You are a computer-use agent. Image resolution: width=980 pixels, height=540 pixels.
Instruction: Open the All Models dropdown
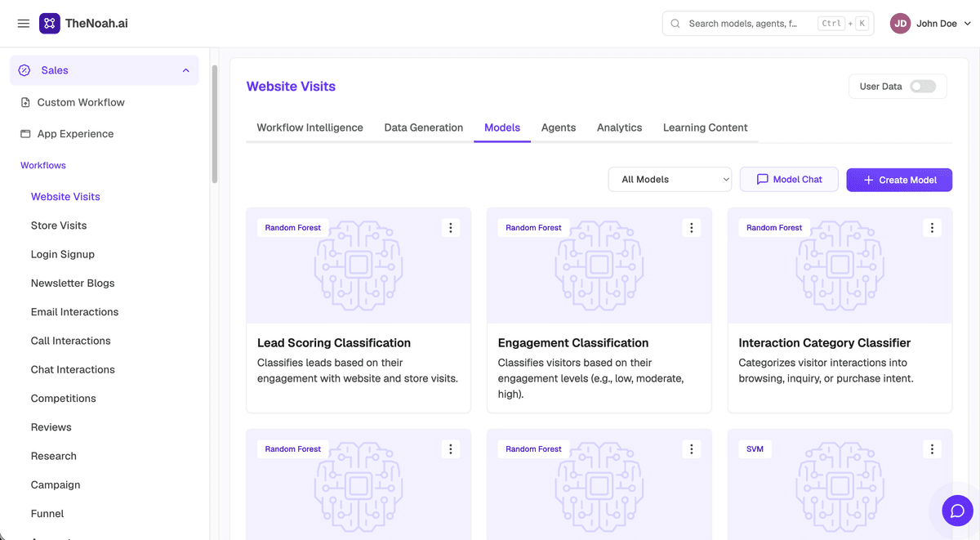[x=670, y=180]
